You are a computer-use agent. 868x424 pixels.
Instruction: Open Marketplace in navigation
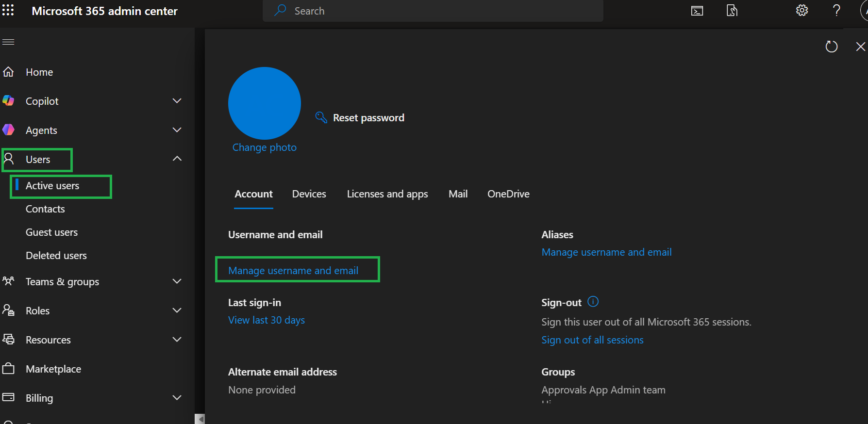(x=53, y=369)
